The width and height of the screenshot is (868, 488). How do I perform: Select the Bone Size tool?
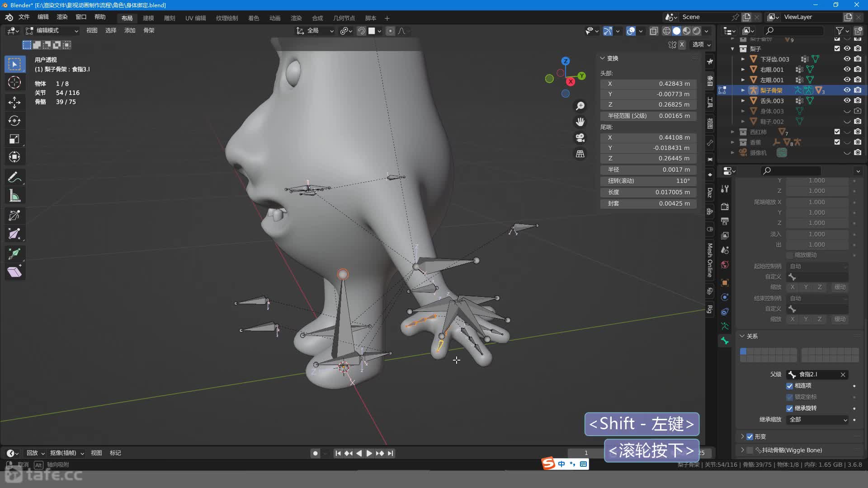click(x=14, y=234)
